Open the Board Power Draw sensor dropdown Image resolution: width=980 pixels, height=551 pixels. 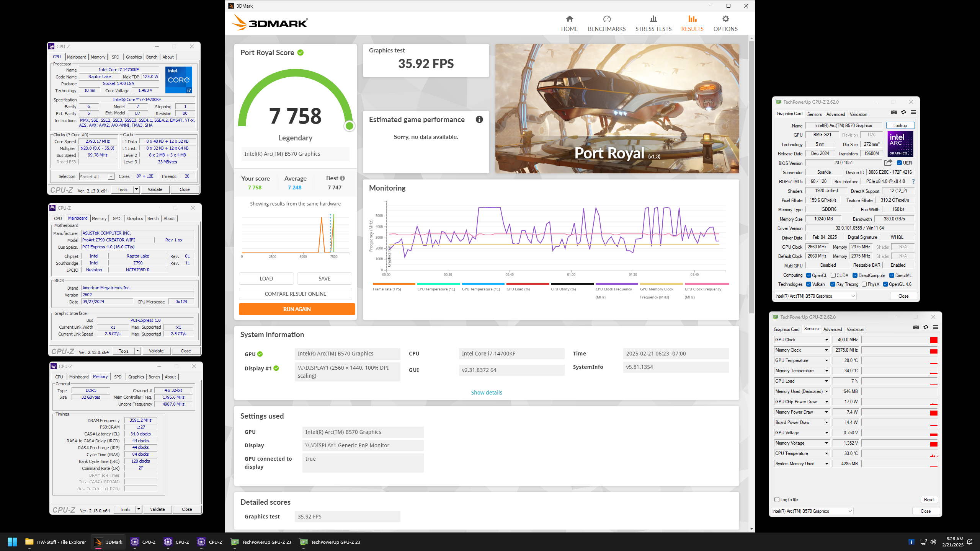826,422
